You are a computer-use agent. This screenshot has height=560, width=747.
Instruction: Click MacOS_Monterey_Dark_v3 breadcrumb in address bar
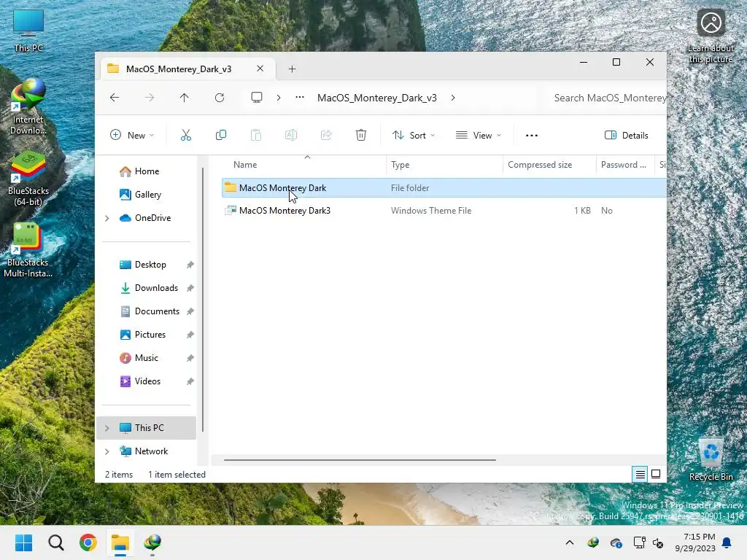click(377, 98)
